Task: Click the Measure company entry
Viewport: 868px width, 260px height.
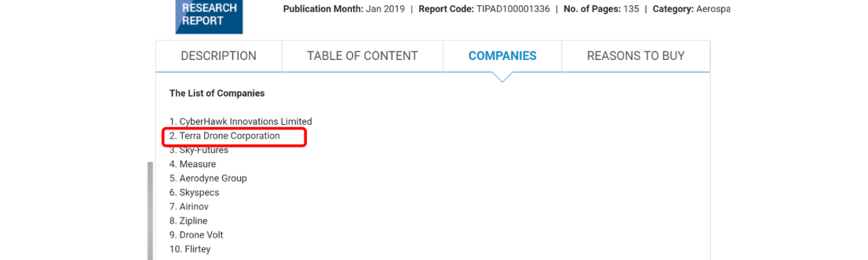Action: 192,164
